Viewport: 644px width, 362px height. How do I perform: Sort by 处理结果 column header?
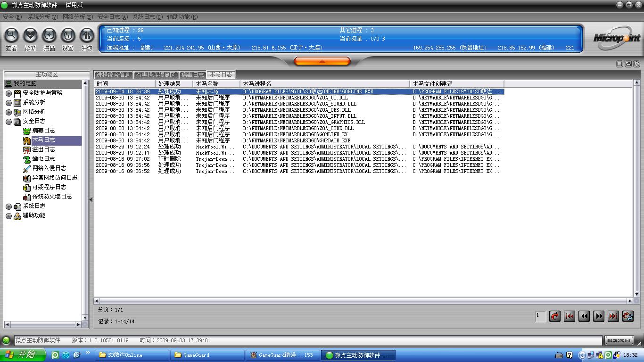(x=174, y=83)
